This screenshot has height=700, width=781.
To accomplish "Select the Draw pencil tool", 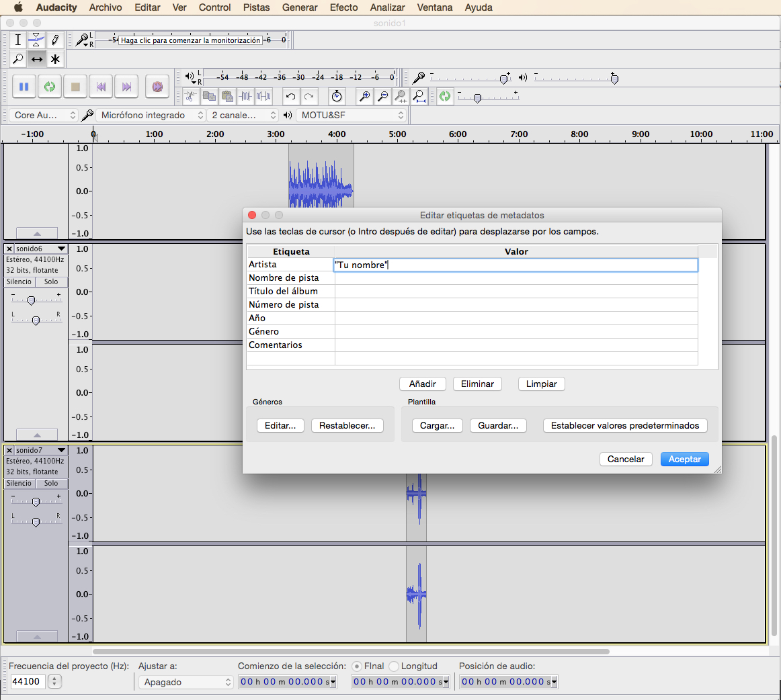I will 55,40.
